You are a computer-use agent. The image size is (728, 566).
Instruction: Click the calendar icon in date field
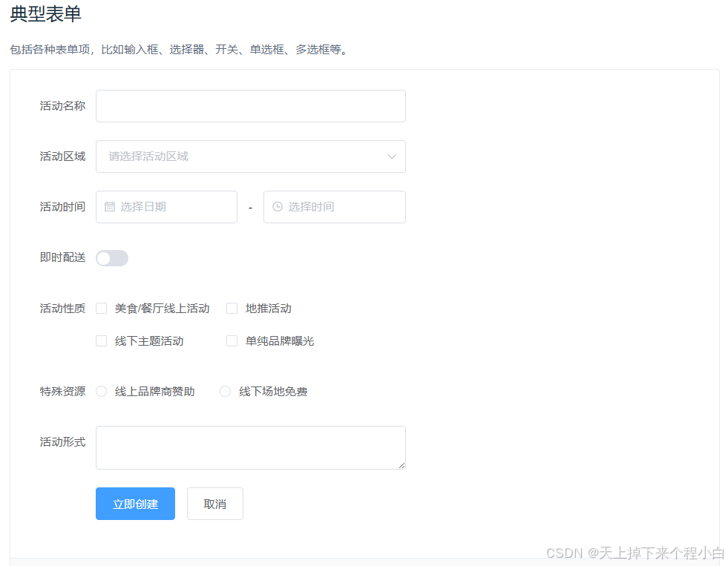[110, 207]
